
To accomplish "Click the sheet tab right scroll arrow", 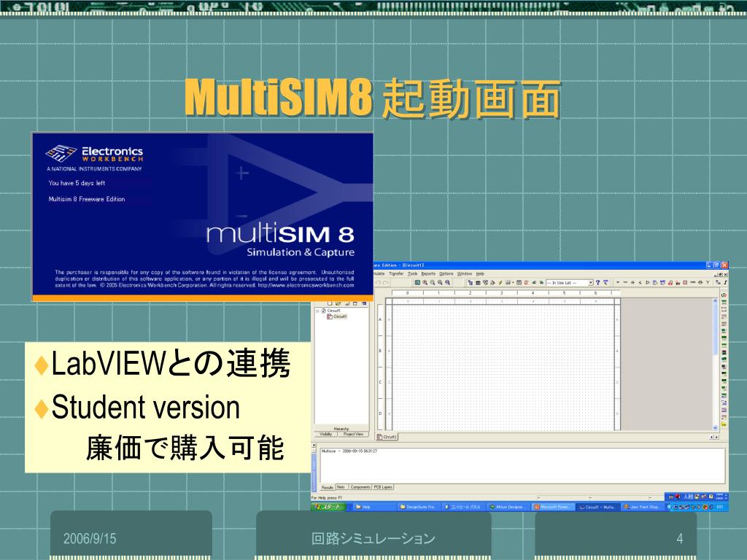I will click(716, 437).
